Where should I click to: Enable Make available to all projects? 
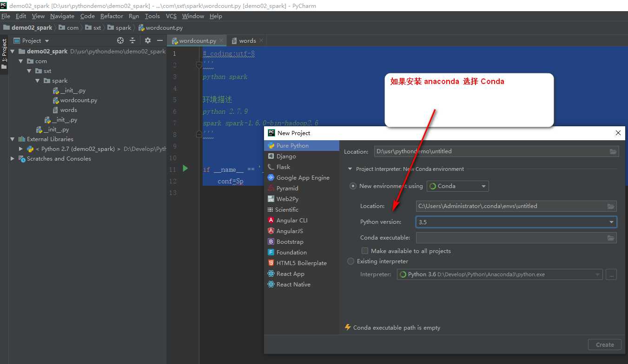click(365, 251)
